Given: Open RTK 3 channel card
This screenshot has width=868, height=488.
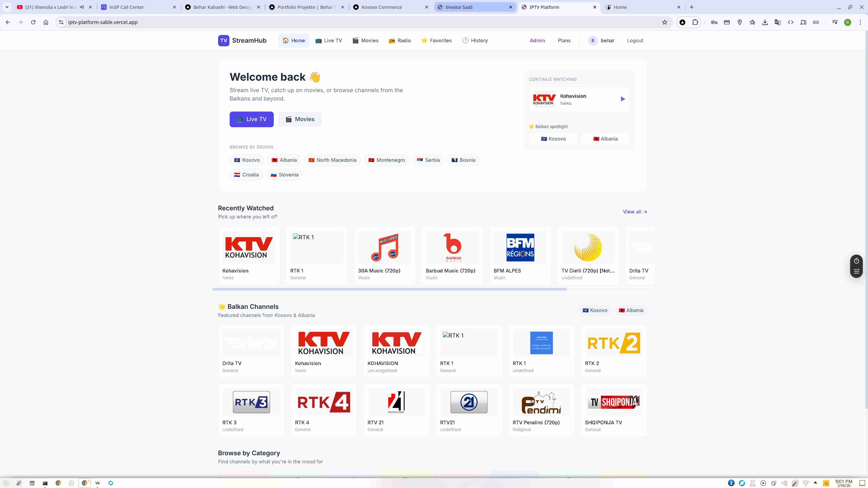Looking at the screenshot, I should point(251,410).
